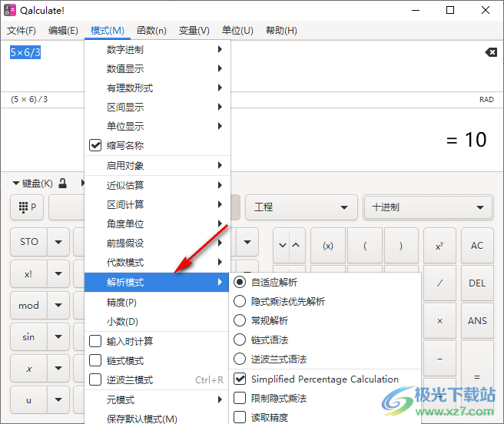Open the 工程 keypad type dropdown
Screen dimensions: 504x424
coord(301,207)
